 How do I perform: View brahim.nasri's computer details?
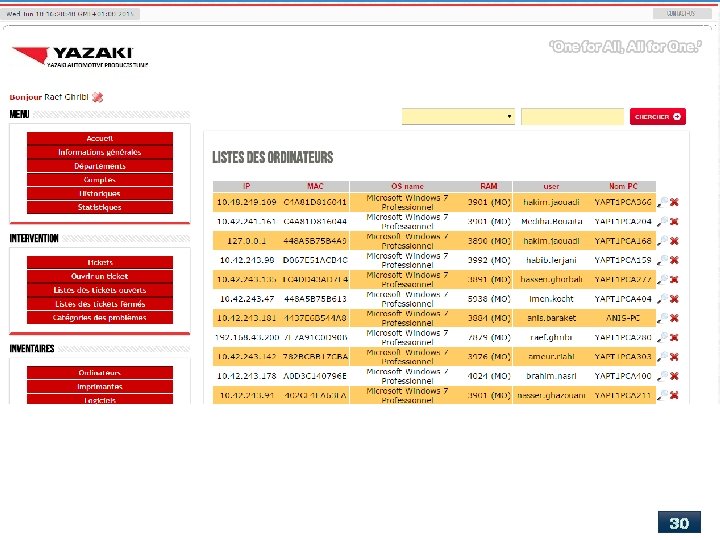point(663,376)
